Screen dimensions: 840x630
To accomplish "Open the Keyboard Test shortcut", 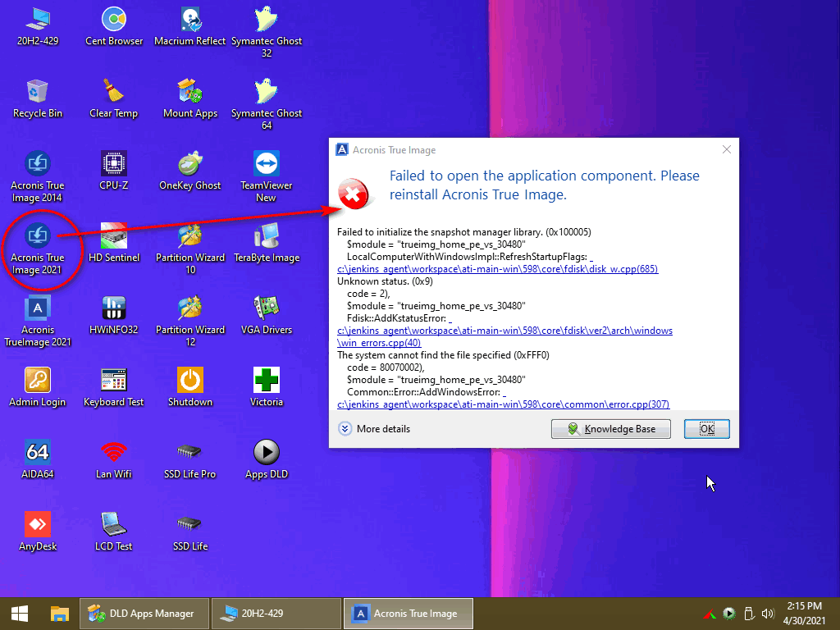I will click(113, 388).
